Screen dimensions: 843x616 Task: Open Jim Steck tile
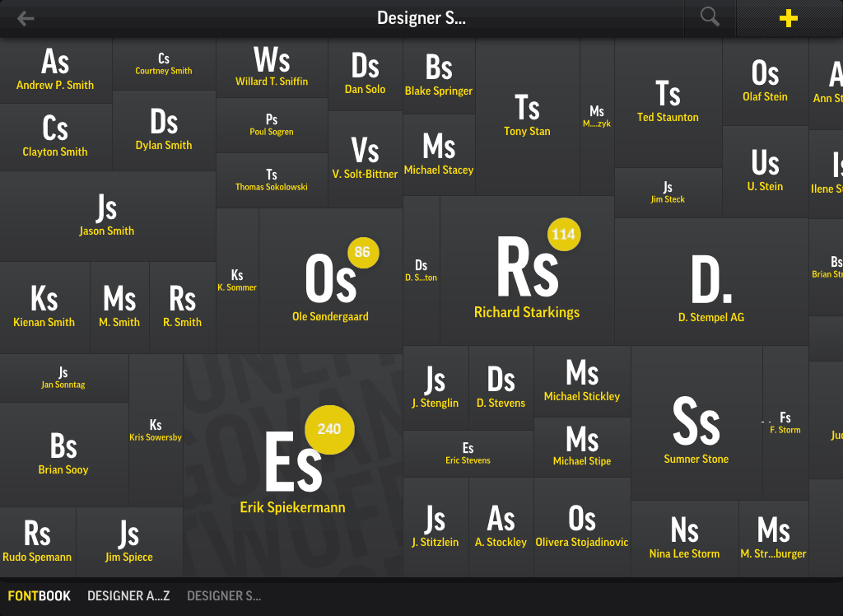tap(668, 193)
